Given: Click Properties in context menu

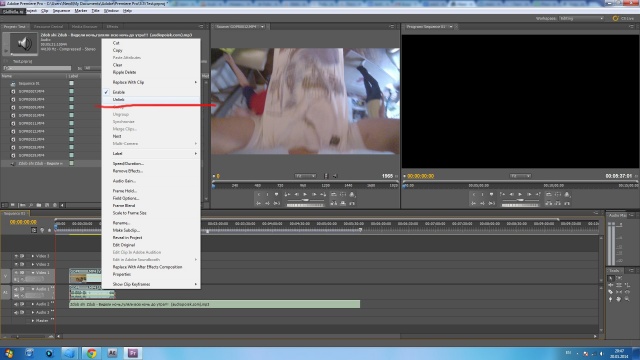Looking at the screenshot, I should (151, 274).
